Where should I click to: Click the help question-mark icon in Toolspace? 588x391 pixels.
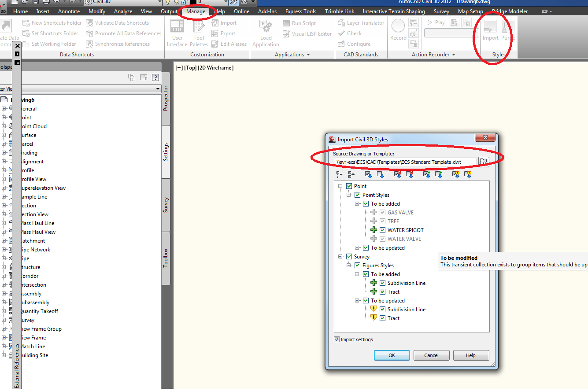(x=155, y=77)
